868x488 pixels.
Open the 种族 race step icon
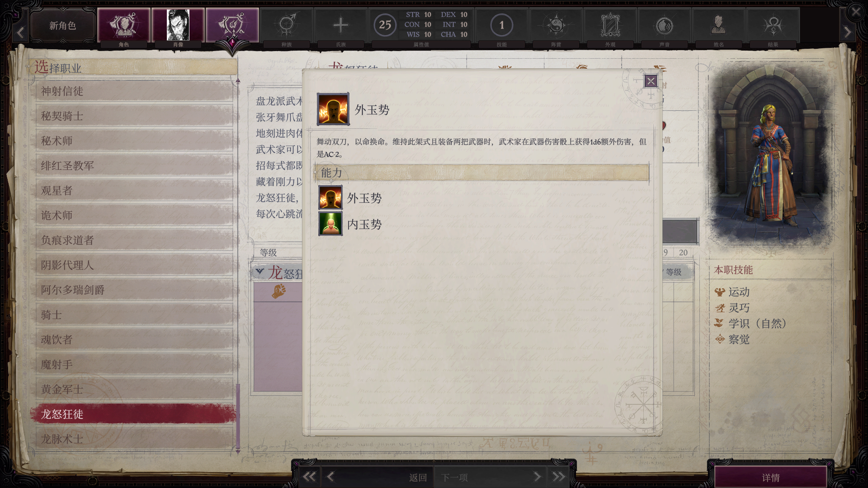tap(287, 25)
